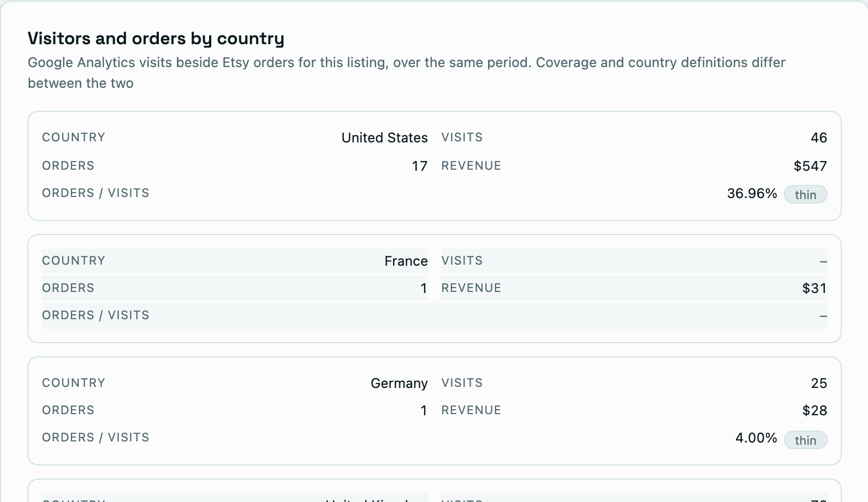The image size is (868, 502).
Task: Click the COUNTRY label in the United States card
Action: (74, 138)
